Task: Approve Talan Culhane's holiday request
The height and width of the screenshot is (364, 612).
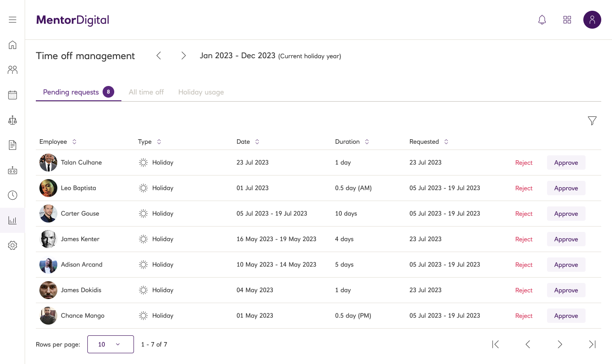Action: coord(566,163)
